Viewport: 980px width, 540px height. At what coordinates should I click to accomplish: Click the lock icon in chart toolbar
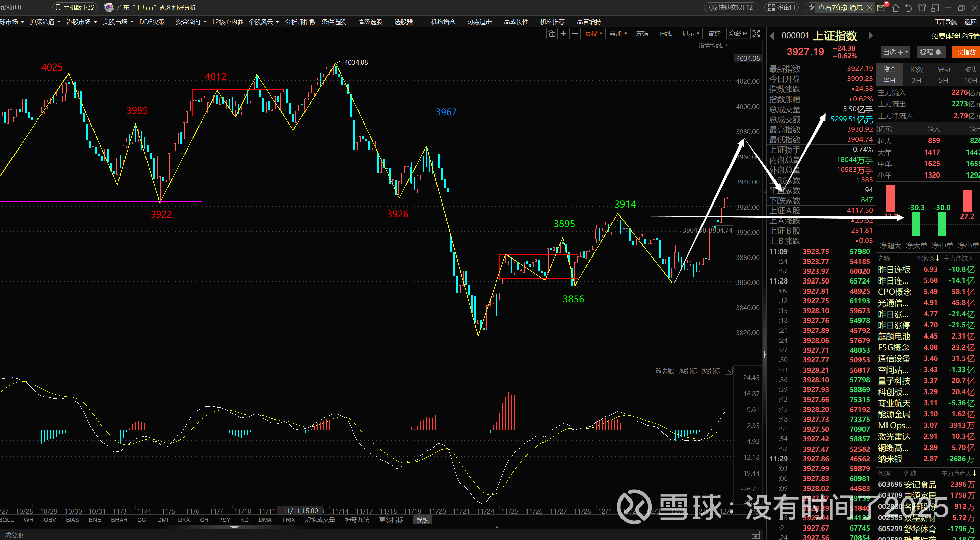552,33
